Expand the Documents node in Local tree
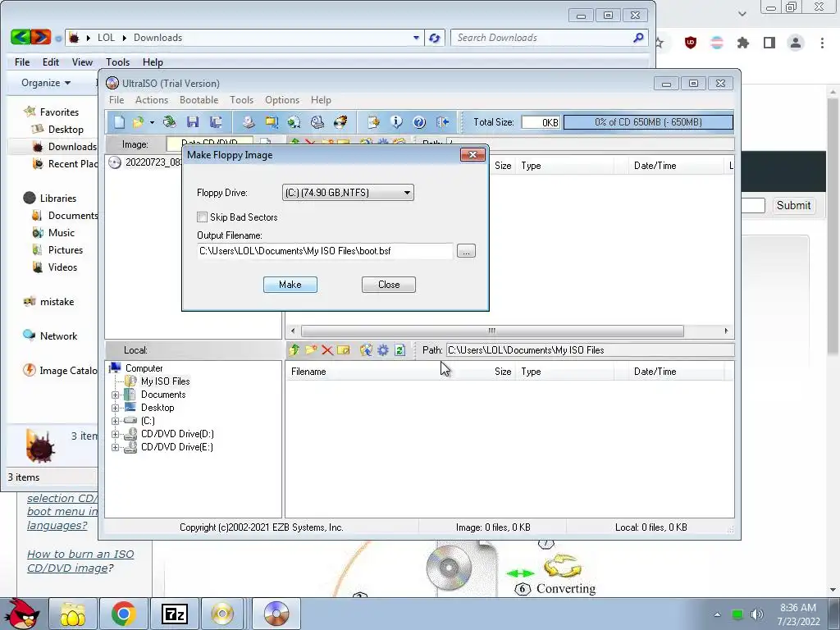This screenshot has height=630, width=840. 115,395
